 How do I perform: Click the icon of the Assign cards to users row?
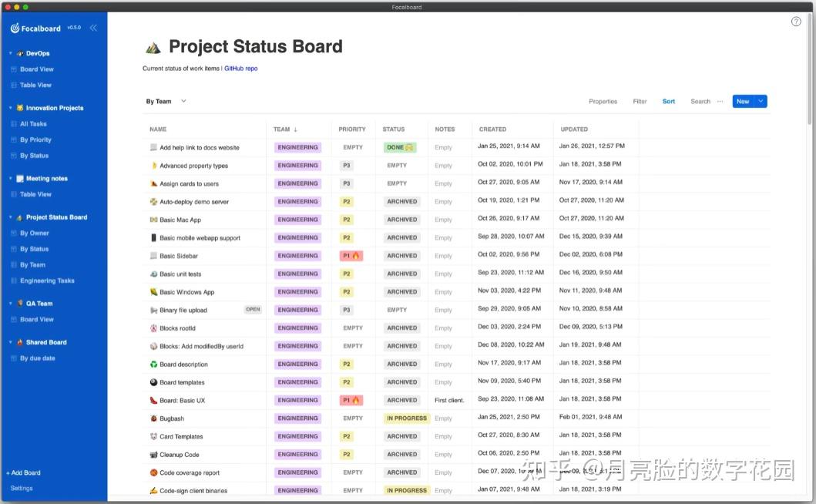(153, 183)
